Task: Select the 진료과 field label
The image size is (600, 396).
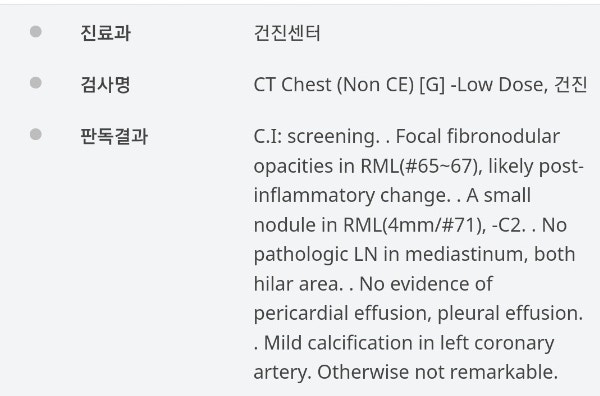Action: (x=106, y=33)
